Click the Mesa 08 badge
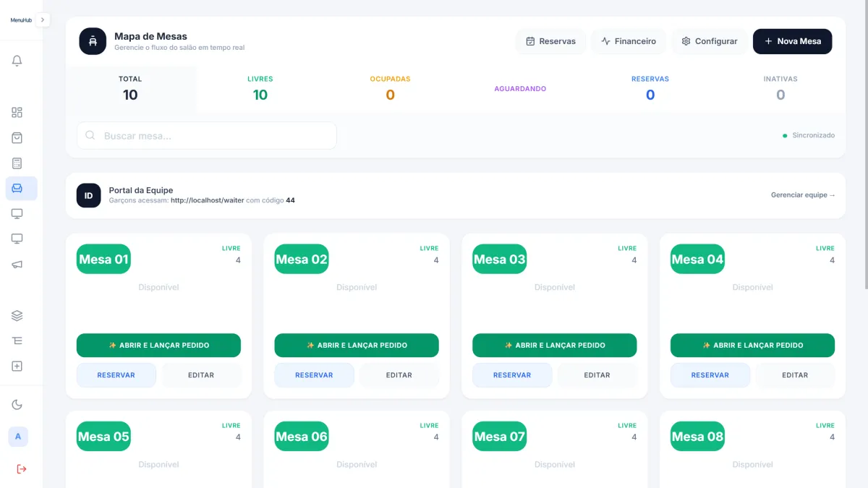The image size is (868, 488). pos(697,437)
